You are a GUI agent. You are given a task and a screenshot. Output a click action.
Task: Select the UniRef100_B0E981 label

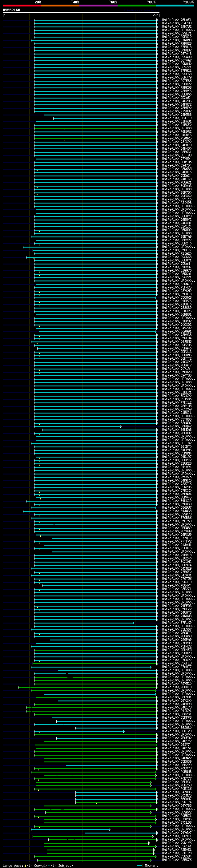coord(176,697)
